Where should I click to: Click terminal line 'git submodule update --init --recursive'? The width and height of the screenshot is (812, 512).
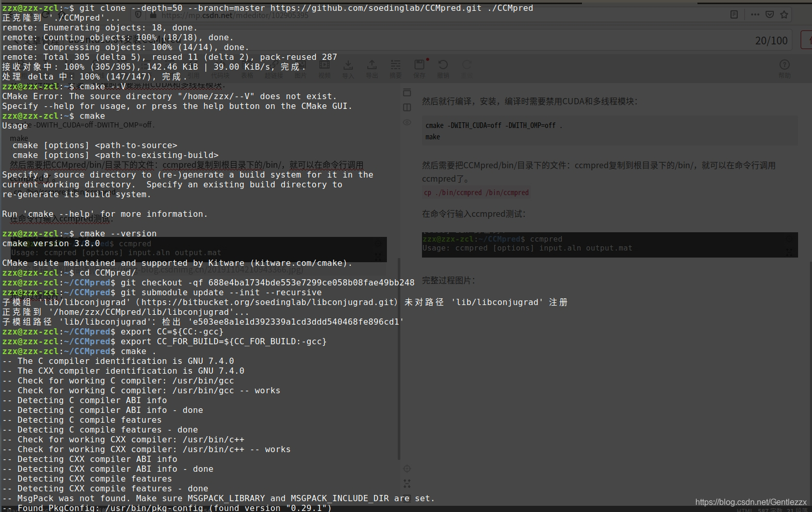[x=162, y=293]
